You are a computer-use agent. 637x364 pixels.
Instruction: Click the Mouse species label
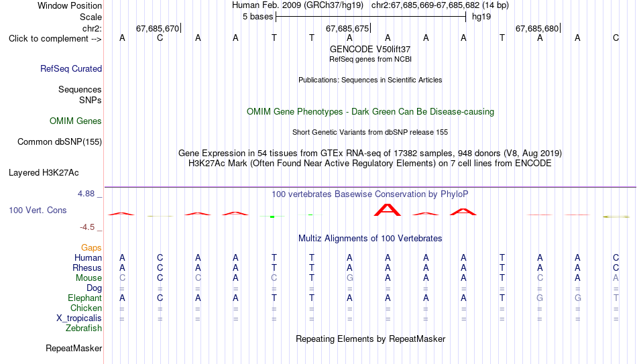[89, 278]
